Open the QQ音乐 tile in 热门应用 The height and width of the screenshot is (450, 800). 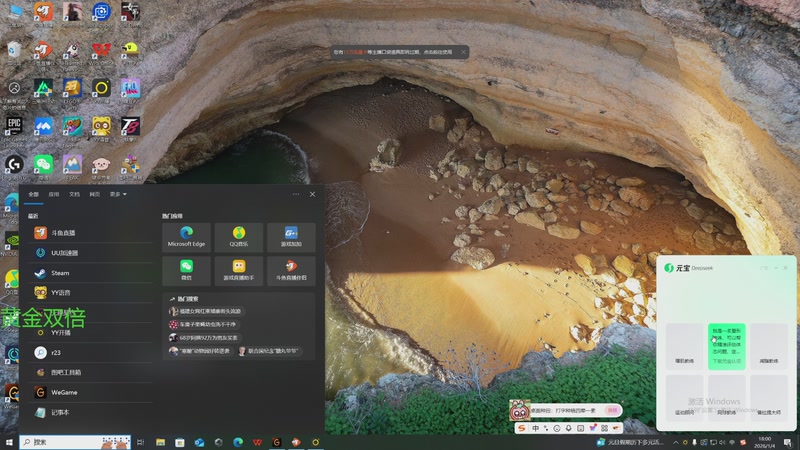coord(239,237)
